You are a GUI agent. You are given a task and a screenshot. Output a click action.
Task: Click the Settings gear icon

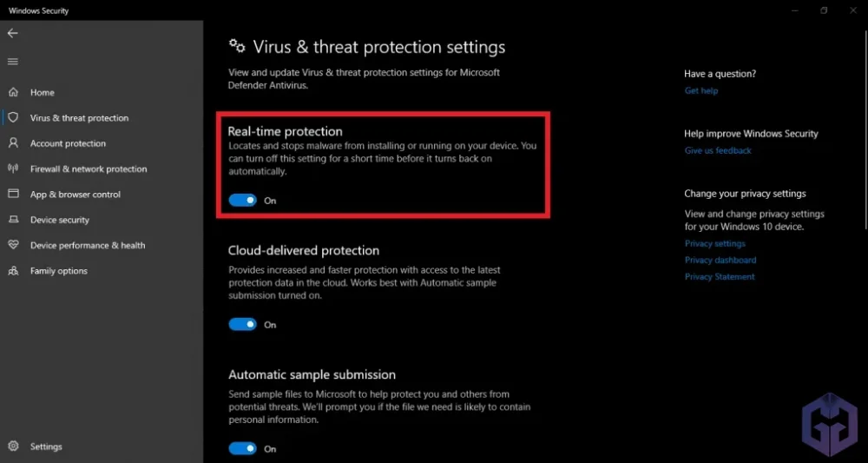pos(13,446)
